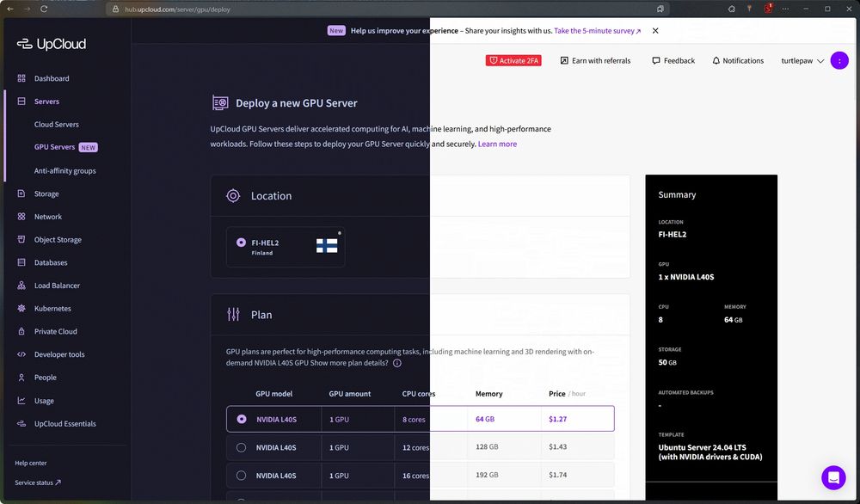
Task: Expand the three-dot browser menu
Action: click(x=785, y=9)
